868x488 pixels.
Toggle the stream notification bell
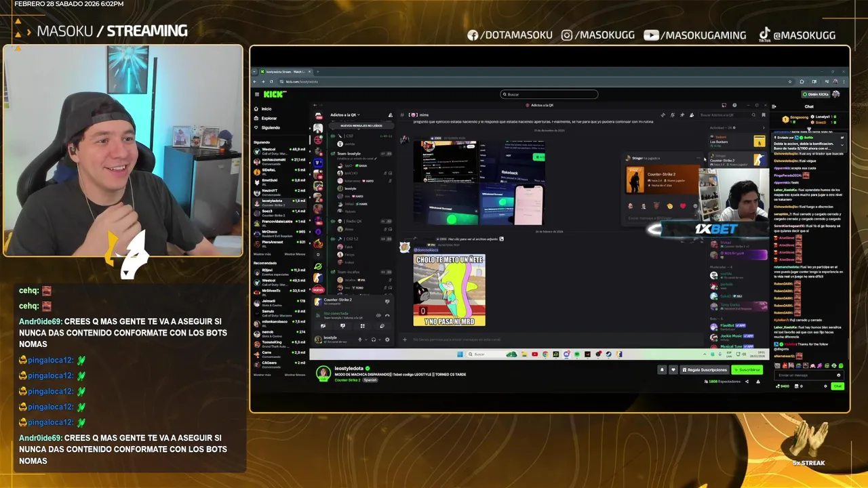coord(662,370)
